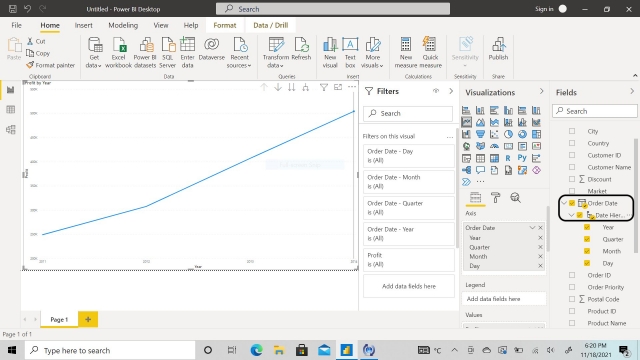Check the Order ID field checkbox
The height and width of the screenshot is (360, 640).
click(572, 275)
